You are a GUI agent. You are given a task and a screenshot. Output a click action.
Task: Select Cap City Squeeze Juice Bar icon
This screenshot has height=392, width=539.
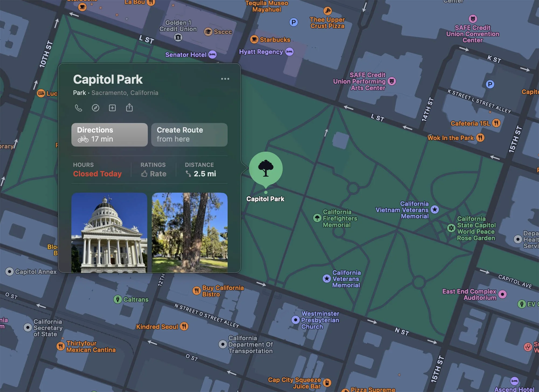(327, 383)
